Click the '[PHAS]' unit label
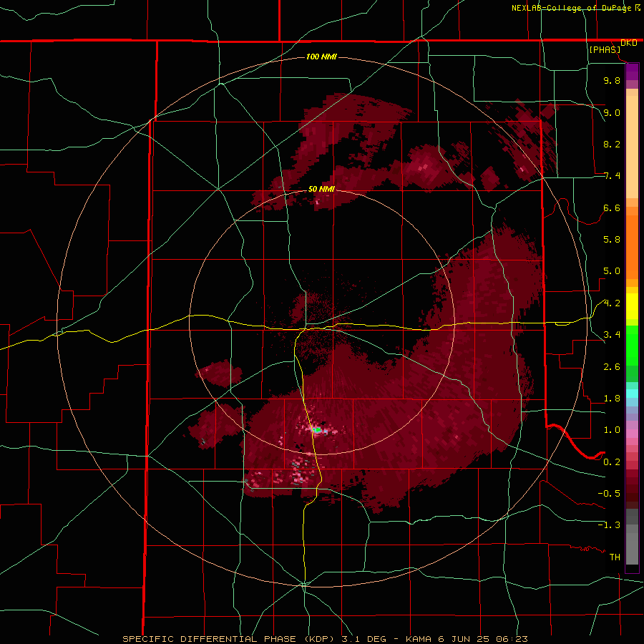 point(605,50)
